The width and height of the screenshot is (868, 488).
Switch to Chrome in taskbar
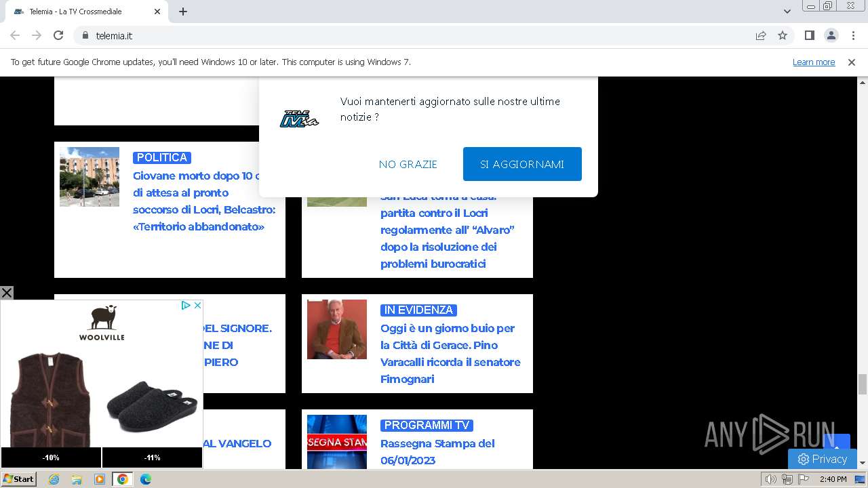pyautogui.click(x=123, y=479)
